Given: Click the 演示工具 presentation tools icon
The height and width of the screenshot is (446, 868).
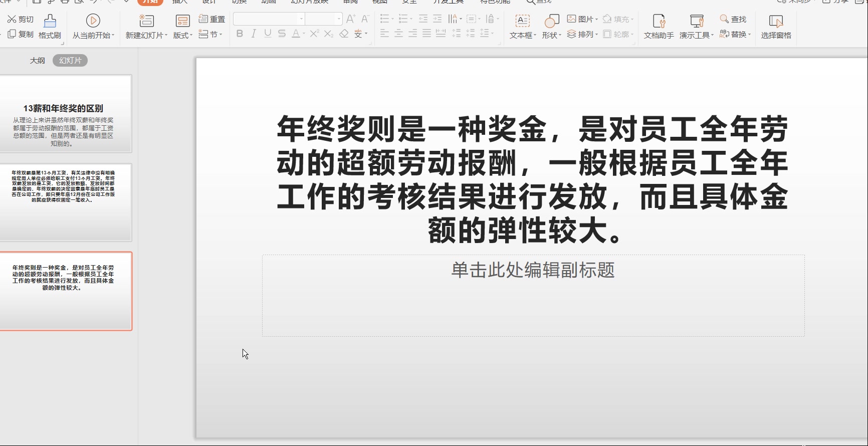Looking at the screenshot, I should pos(697,21).
